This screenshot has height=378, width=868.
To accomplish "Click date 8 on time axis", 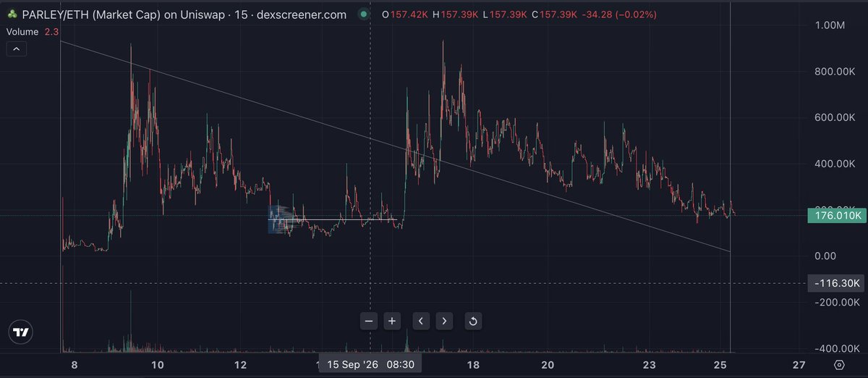I will coord(75,364).
